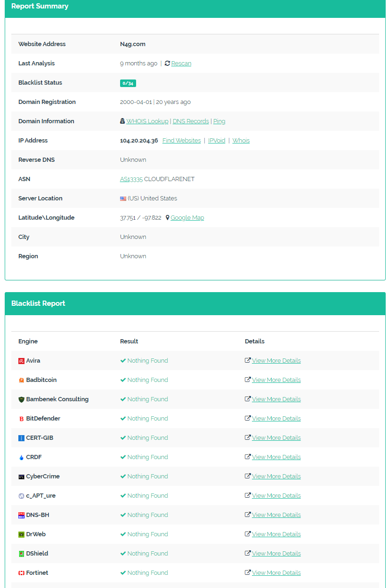View More Details for DShield
This screenshot has height=588, width=389.
[276, 554]
